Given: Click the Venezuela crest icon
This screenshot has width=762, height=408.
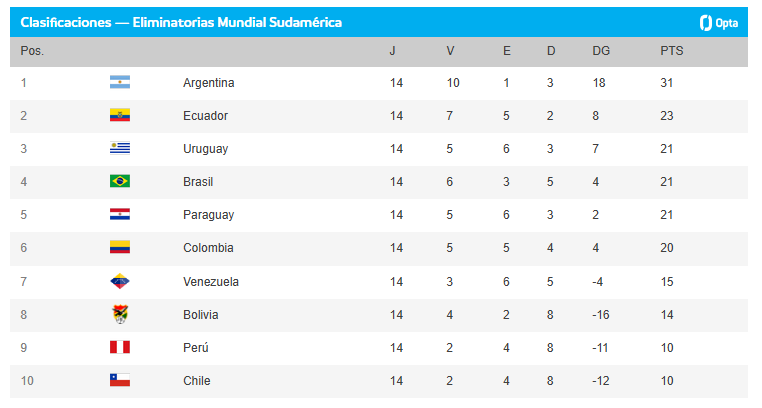Looking at the screenshot, I should pos(120,281).
